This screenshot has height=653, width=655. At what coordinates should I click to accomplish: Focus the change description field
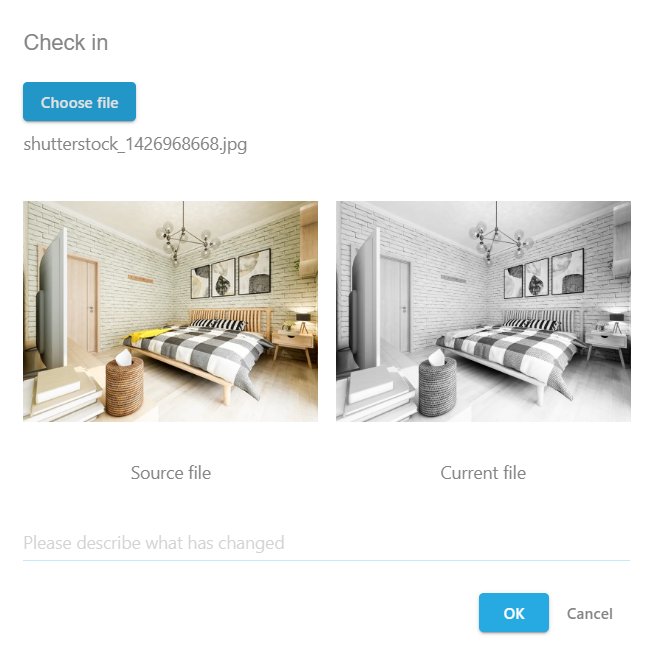[326, 543]
